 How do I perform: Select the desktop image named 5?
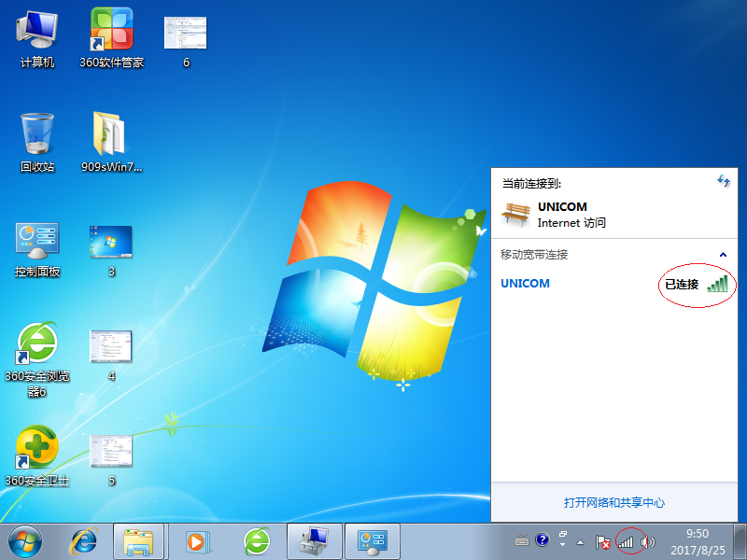point(111,460)
